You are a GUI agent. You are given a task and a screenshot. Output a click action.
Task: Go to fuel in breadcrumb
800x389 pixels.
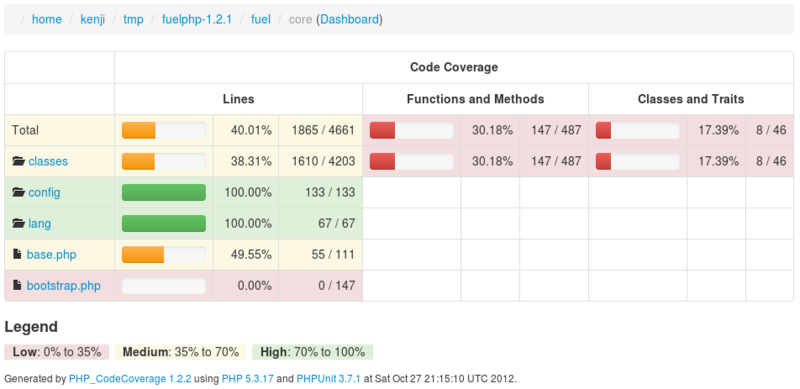tap(261, 19)
